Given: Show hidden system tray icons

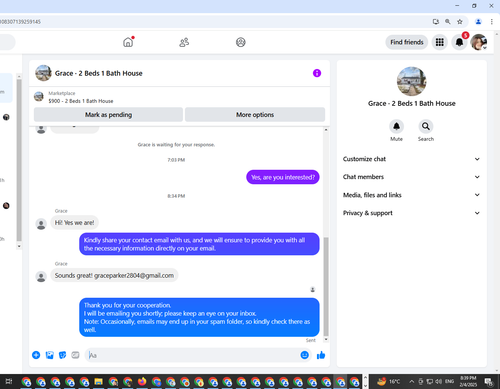Looking at the screenshot, I should [x=412, y=381].
